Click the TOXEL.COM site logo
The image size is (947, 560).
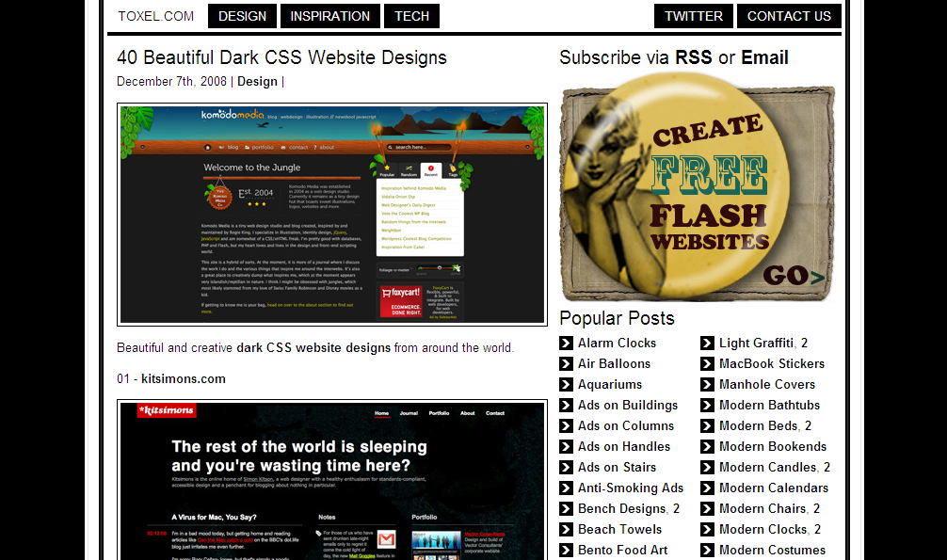click(156, 16)
